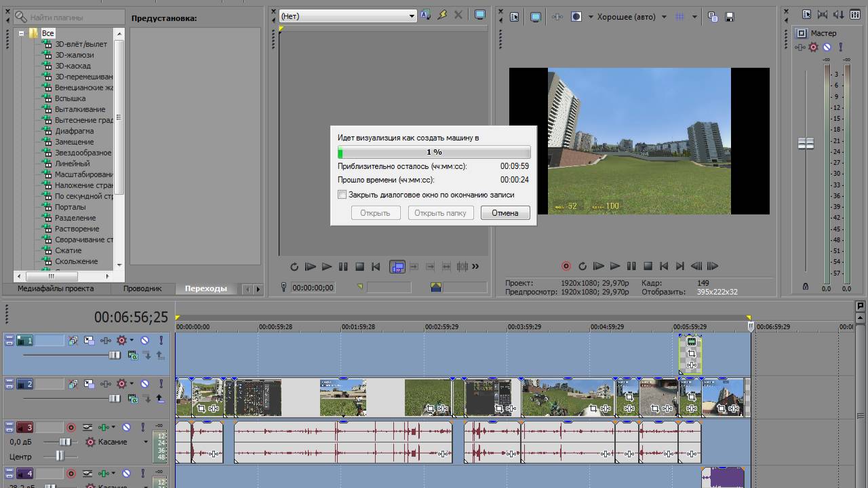The height and width of the screenshot is (488, 868).
Task: Enable closing the dialog when rendering finishes
Action: click(342, 195)
